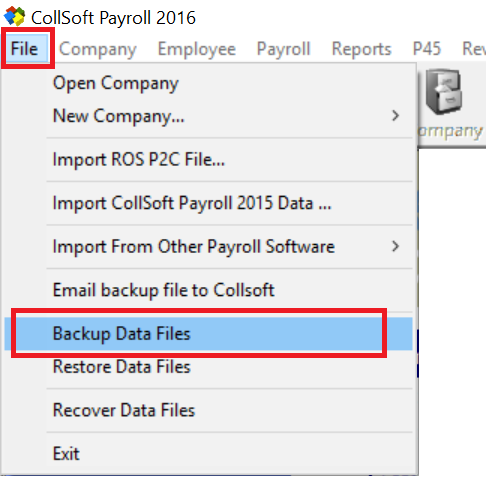The image size is (486, 492).
Task: Select Backup Data Files
Action: (x=208, y=333)
